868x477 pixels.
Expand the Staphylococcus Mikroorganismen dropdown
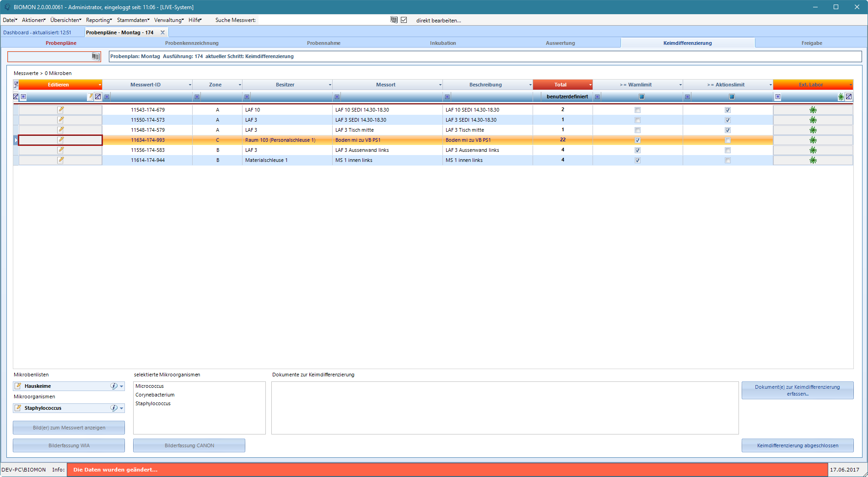click(x=121, y=408)
